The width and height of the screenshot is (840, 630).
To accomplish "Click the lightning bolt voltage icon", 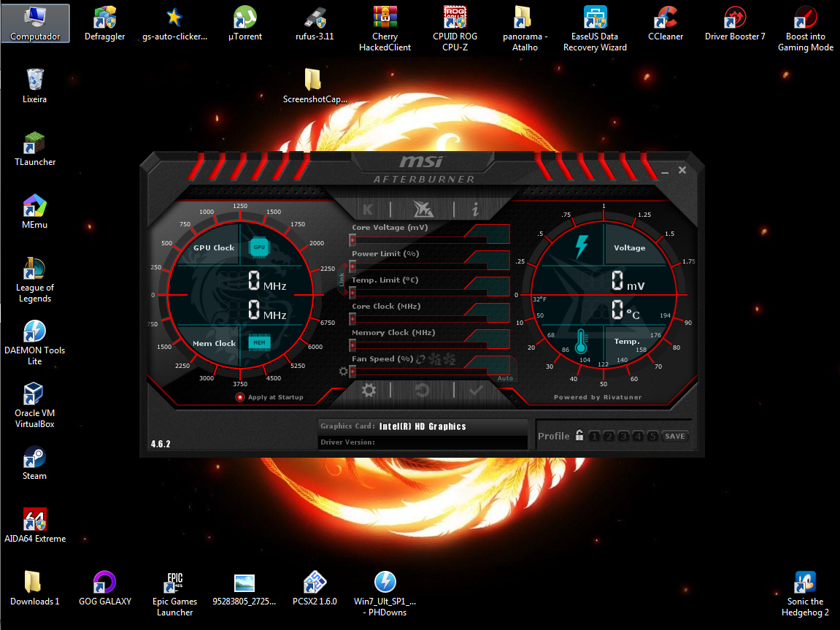I will [x=581, y=247].
